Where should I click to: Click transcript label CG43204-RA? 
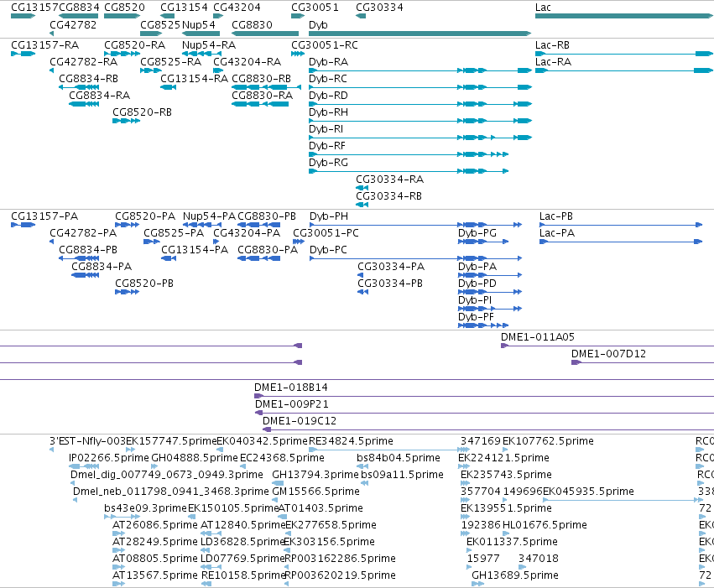click(x=247, y=62)
